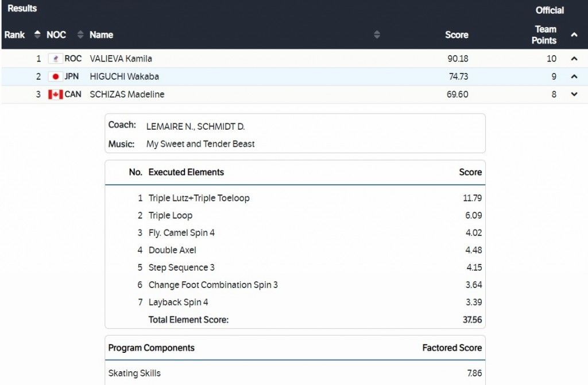Select the Score column header
This screenshot has width=588, height=385.
[x=457, y=35]
